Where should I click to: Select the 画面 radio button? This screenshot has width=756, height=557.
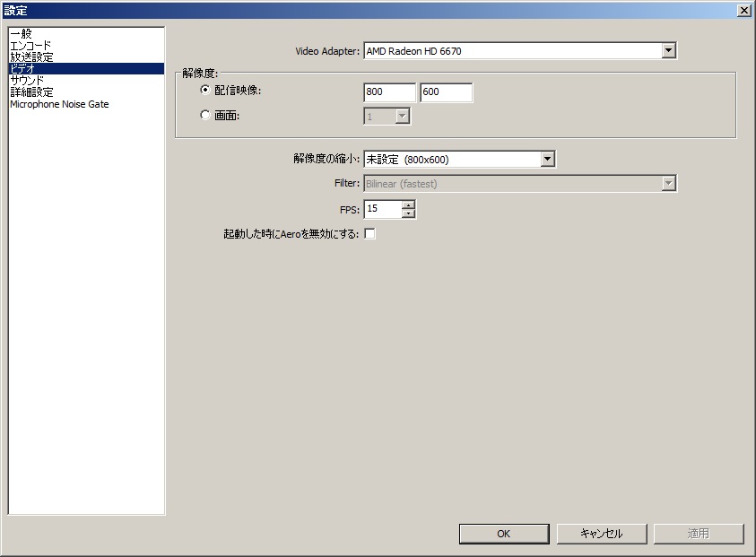205,116
